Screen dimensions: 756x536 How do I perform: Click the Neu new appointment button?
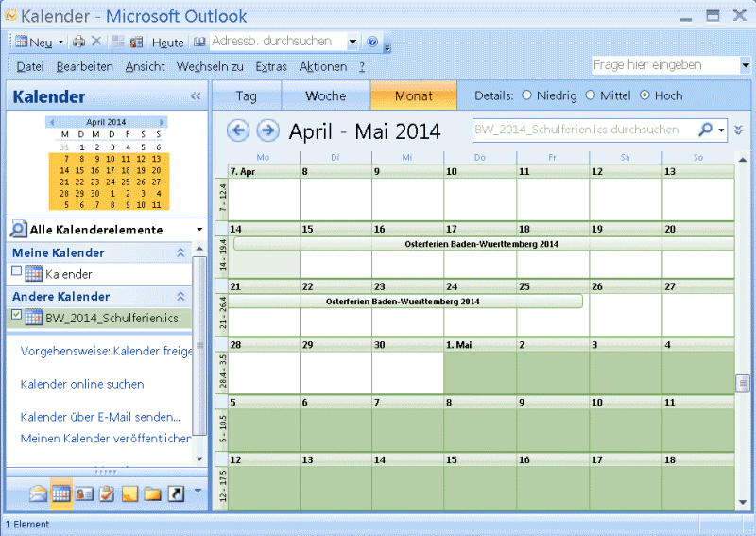click(x=34, y=42)
